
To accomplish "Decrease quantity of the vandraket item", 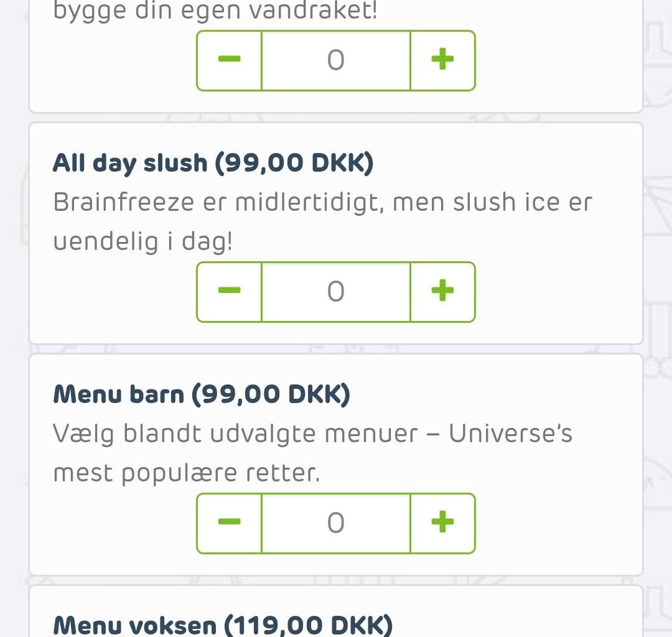I will pyautogui.click(x=229, y=60).
